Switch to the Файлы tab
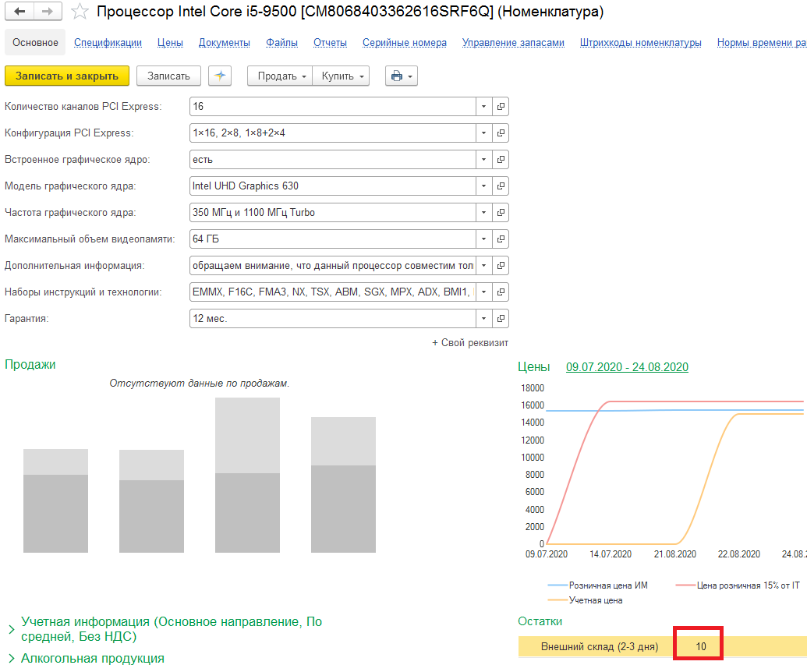 coord(282,42)
